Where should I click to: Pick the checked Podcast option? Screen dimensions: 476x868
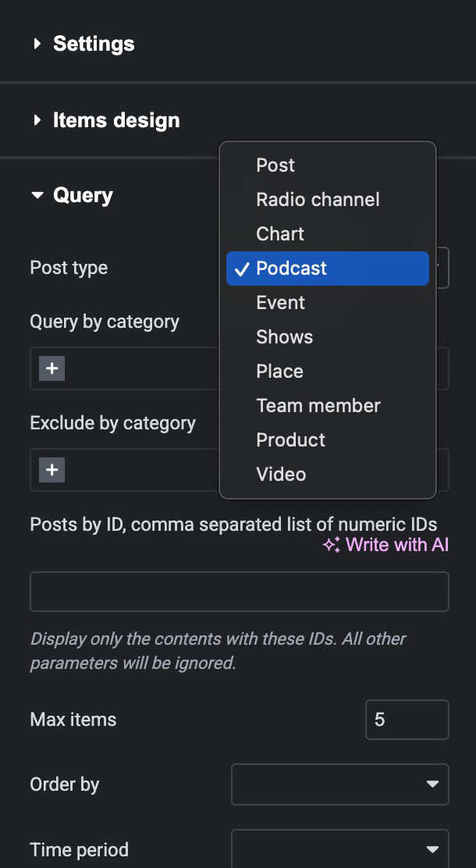(291, 269)
